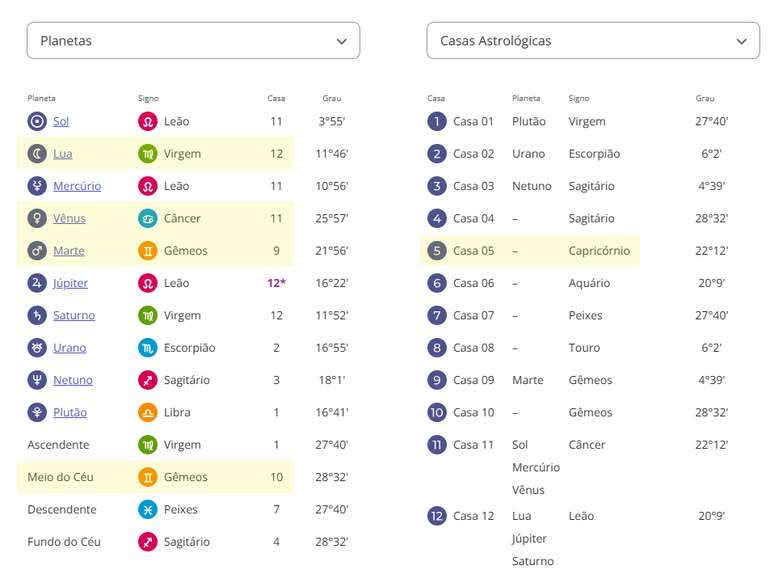Click the Saturno planet glyph icon

point(37,315)
